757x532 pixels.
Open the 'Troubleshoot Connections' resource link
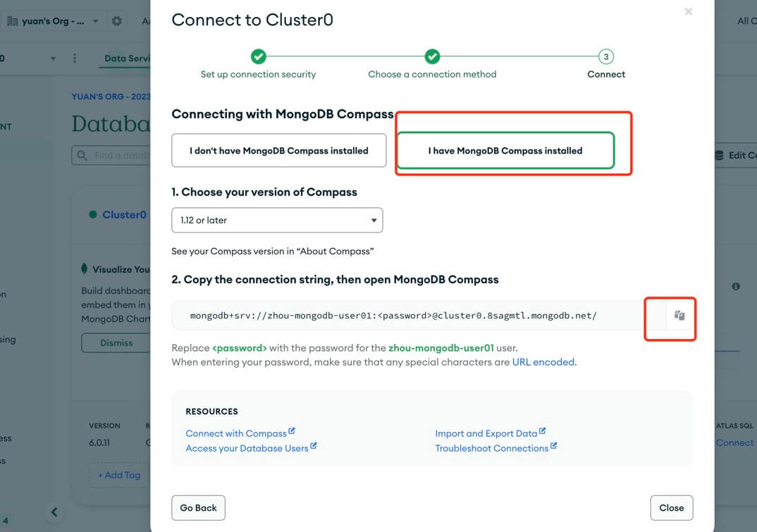point(492,448)
